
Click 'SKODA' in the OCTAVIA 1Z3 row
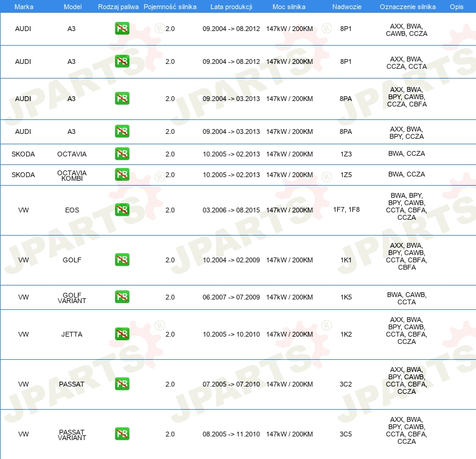23,154
